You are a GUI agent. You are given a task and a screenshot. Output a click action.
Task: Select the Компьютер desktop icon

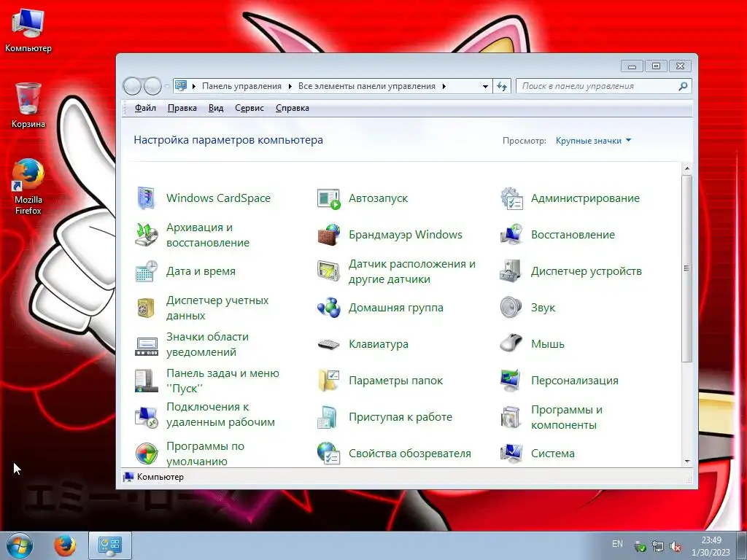pyautogui.click(x=28, y=31)
